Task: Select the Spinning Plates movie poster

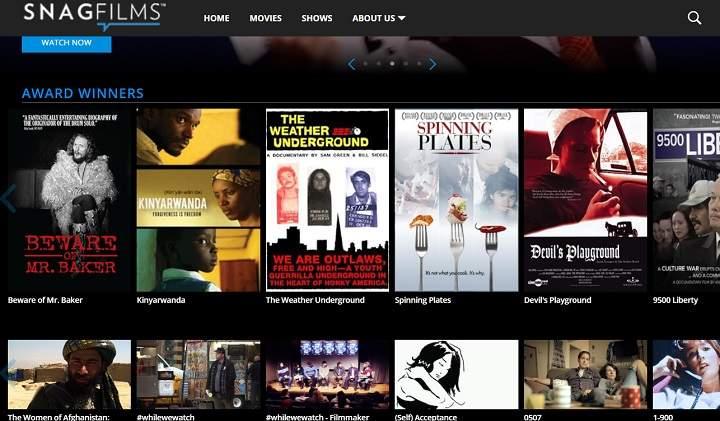Action: (x=456, y=200)
